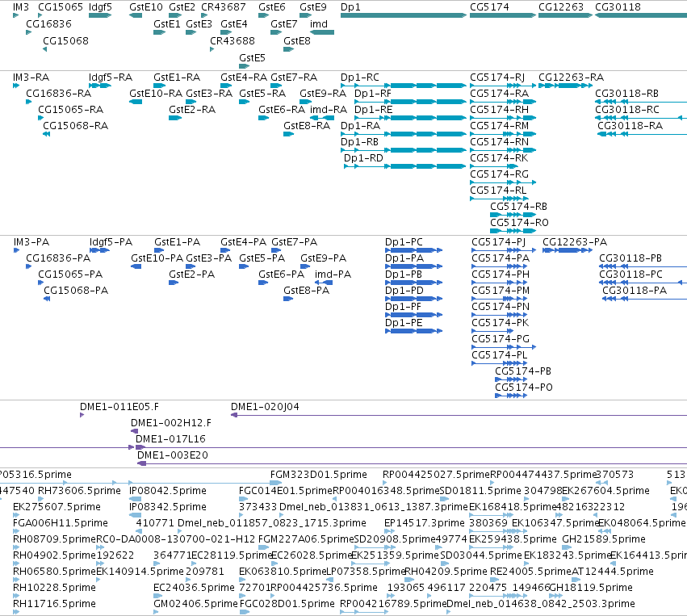Select the FGC028D01.5prime EST label
Viewport: 687px width, 616px height.
(287, 604)
